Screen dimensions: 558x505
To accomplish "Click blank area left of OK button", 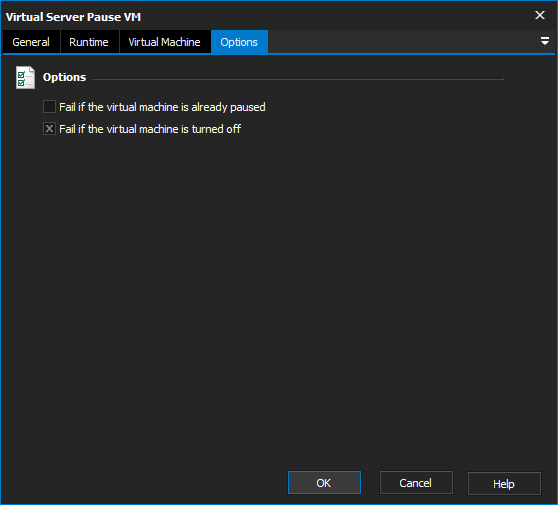I will click(x=142, y=483).
